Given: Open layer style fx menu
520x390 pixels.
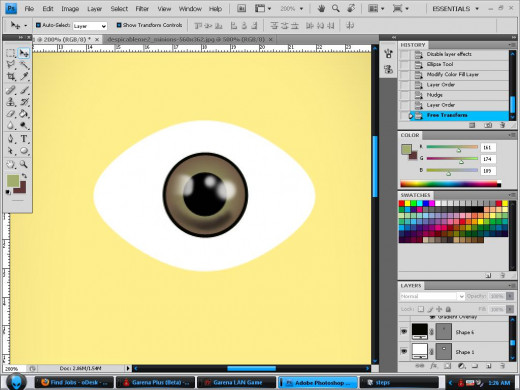Looking at the screenshot, I should tap(433, 366).
